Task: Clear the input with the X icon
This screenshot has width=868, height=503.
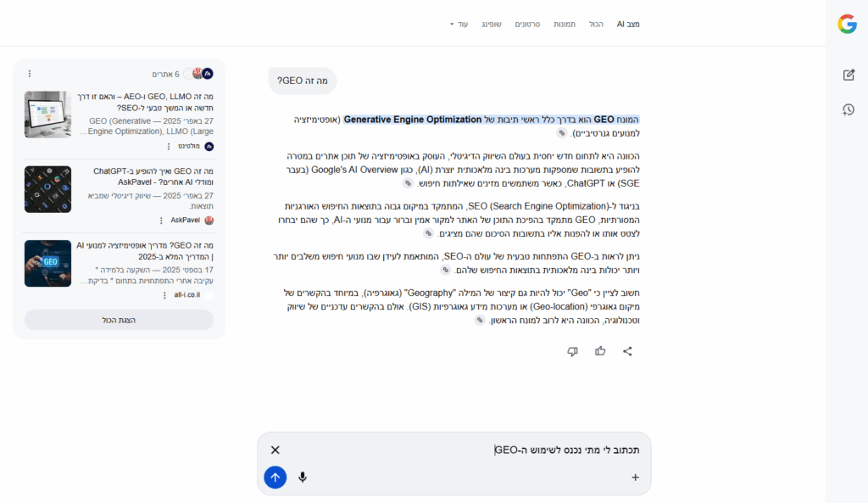Action: coord(275,450)
